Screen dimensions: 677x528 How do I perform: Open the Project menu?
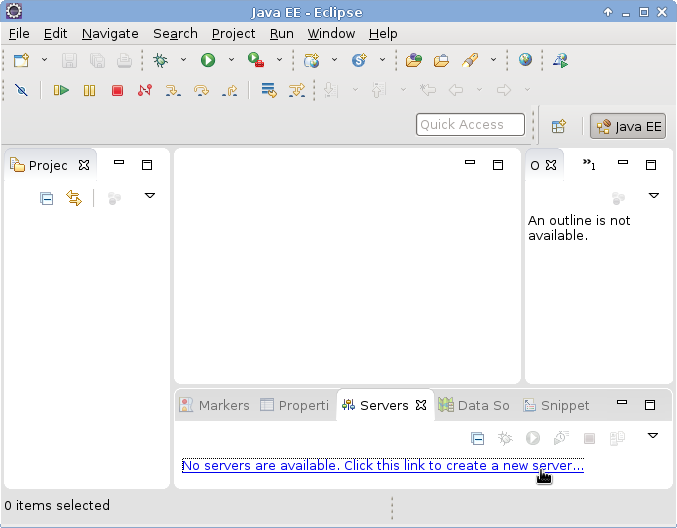(x=233, y=34)
